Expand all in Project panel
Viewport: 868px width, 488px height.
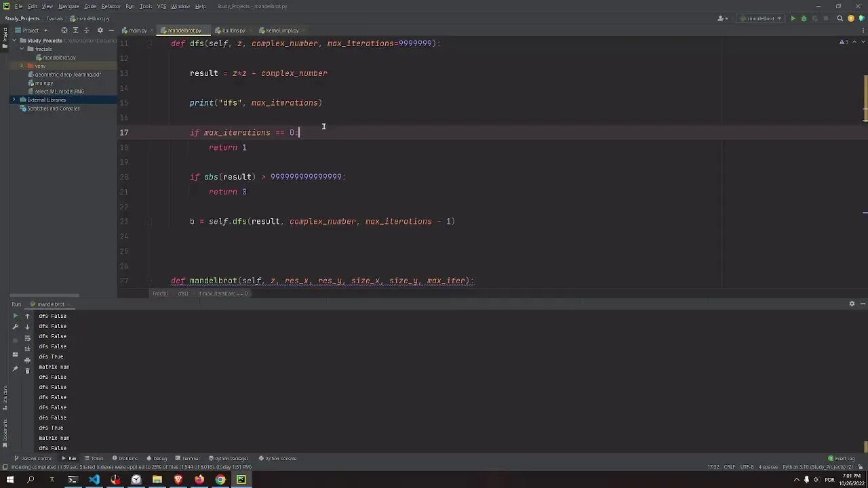[x=75, y=30]
